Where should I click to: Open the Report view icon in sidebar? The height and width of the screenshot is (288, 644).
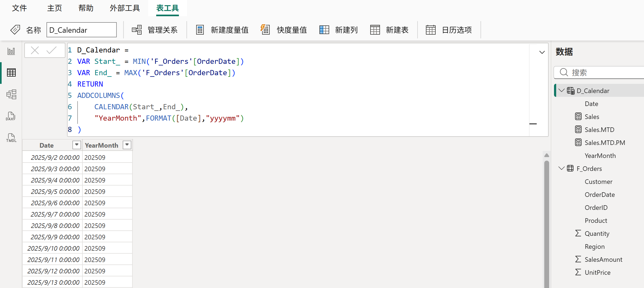[11, 51]
